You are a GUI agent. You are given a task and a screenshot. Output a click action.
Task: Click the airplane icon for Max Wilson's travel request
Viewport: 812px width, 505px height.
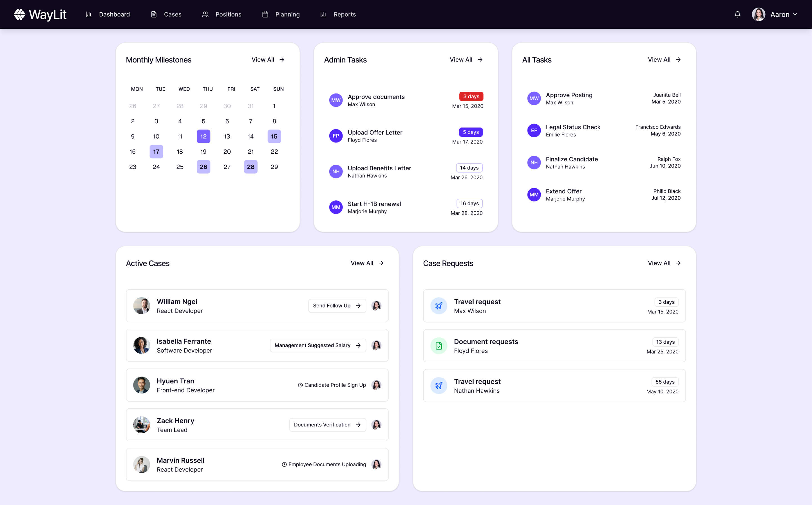coord(439,306)
